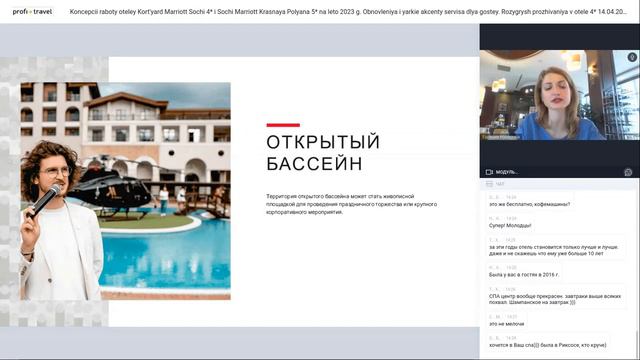Click the microphone badge on presenter video
Image resolution: width=640 pixels, height=360 pixels.
pos(632,57)
